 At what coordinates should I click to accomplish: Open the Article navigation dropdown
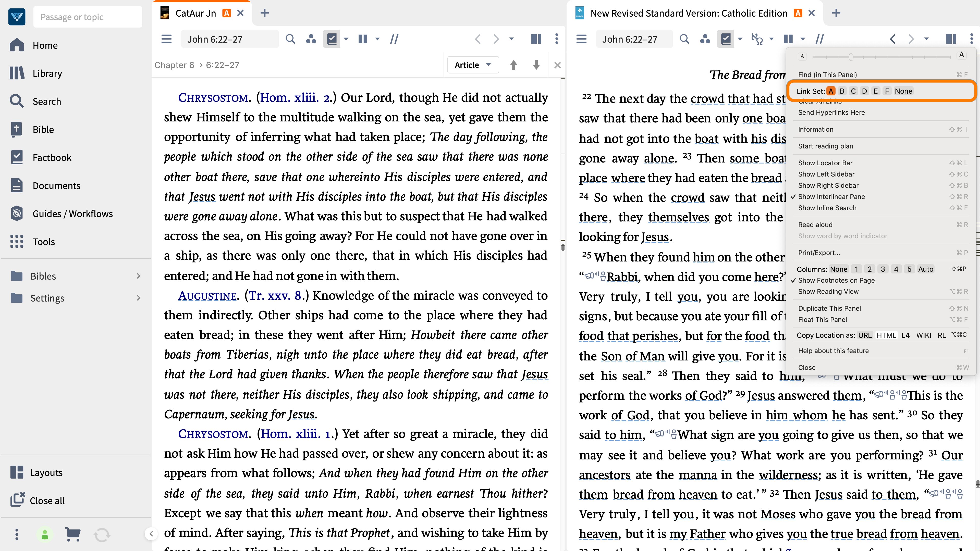coord(473,65)
